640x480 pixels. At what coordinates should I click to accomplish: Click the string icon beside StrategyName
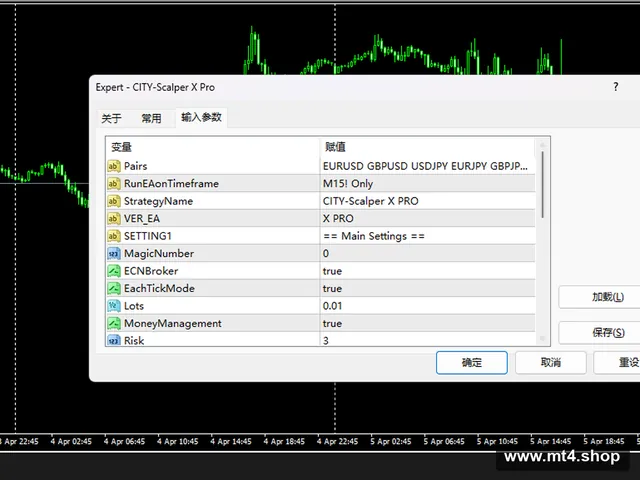[x=114, y=201]
